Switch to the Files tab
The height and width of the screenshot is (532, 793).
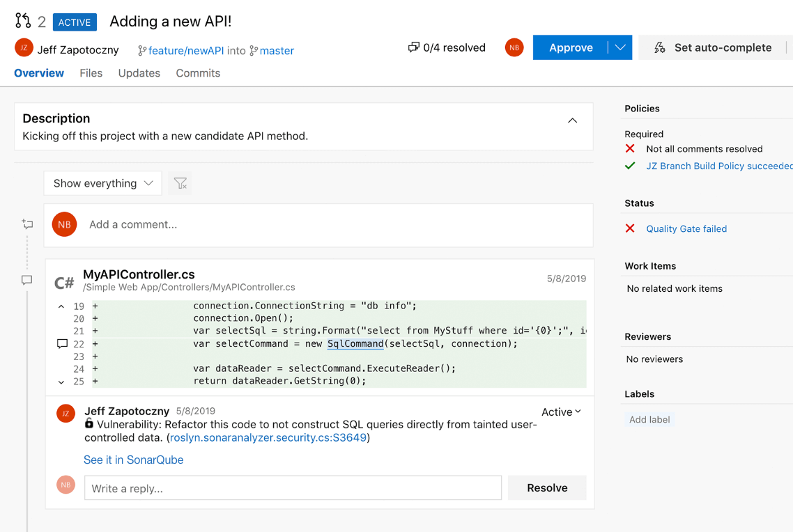(x=91, y=72)
